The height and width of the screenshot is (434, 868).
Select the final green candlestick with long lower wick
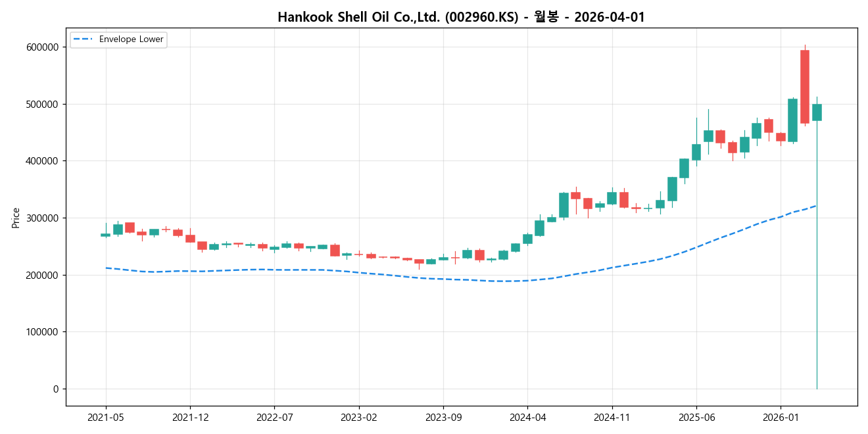[x=816, y=112]
